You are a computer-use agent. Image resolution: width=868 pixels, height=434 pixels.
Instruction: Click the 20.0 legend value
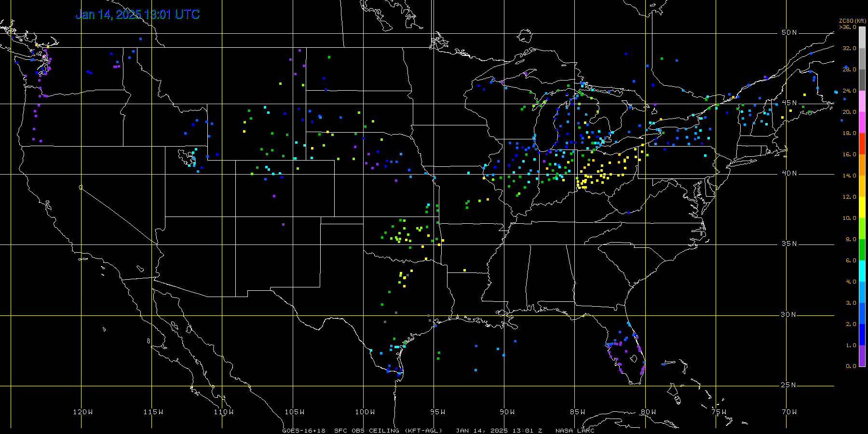click(850, 112)
